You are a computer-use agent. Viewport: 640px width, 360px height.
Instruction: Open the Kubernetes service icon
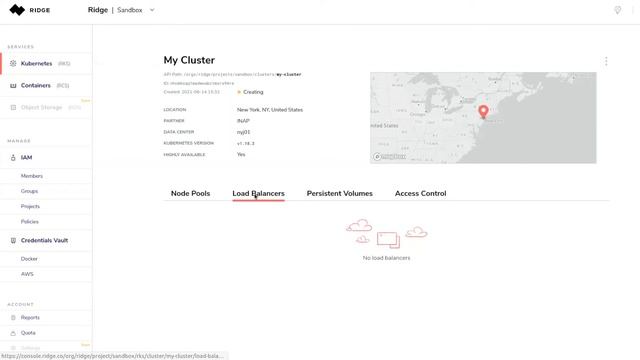click(x=13, y=64)
